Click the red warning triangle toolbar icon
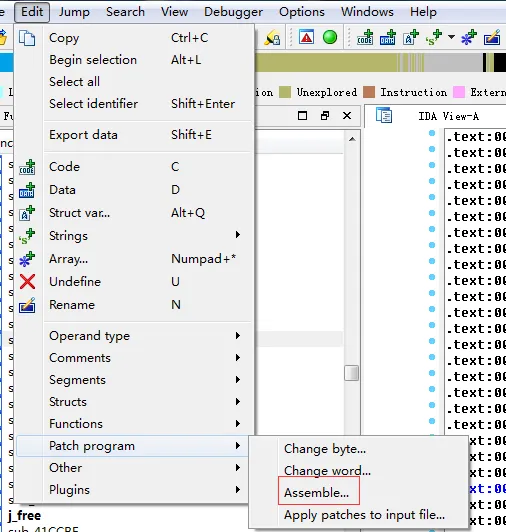 coord(306,37)
